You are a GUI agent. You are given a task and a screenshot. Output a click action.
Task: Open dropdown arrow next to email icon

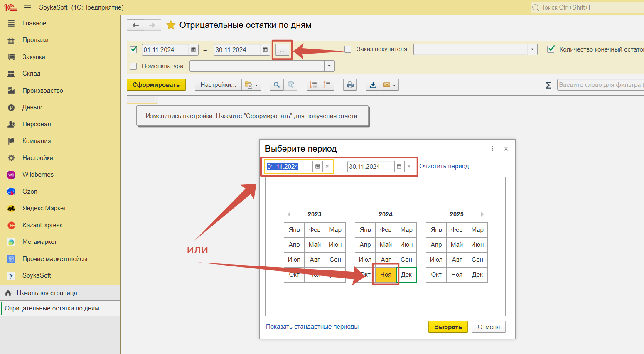(394, 85)
